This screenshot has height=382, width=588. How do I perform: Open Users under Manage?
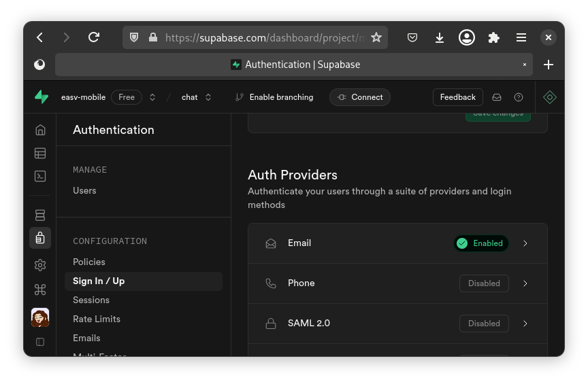click(x=84, y=190)
